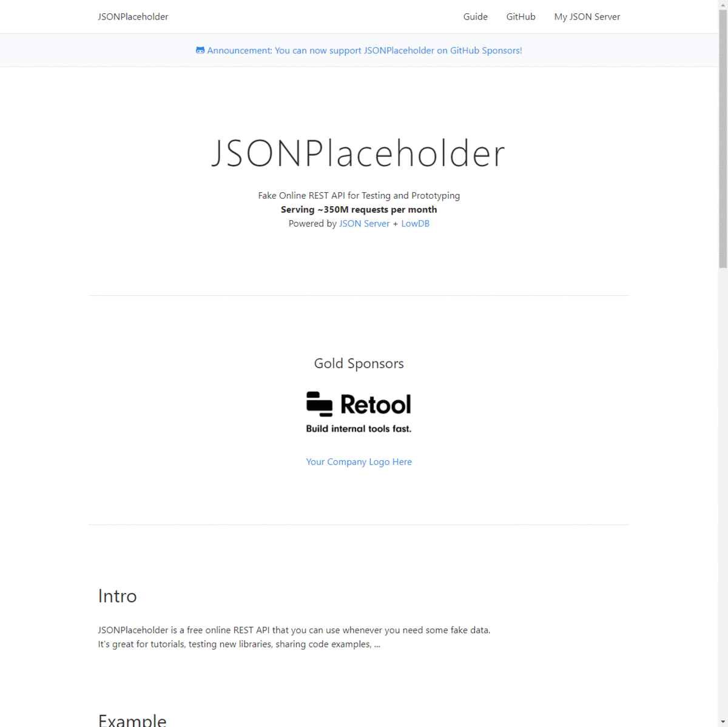The width and height of the screenshot is (728, 727).
Task: Click the large JSONPlaceholder heading
Action: click(359, 153)
